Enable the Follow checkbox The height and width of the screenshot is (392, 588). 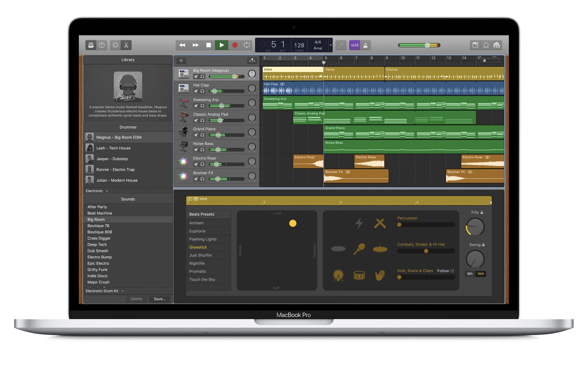point(452,271)
